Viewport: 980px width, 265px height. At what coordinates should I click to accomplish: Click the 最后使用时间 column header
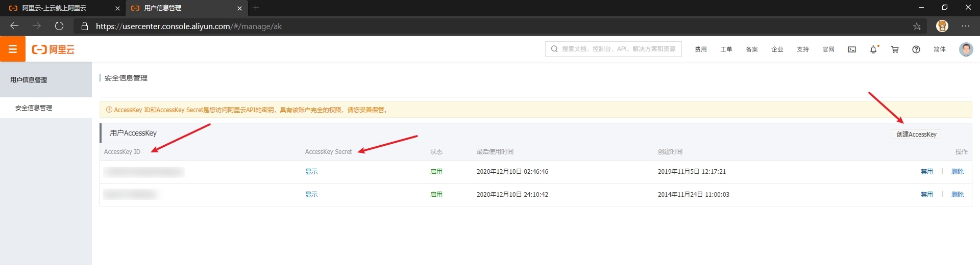495,152
